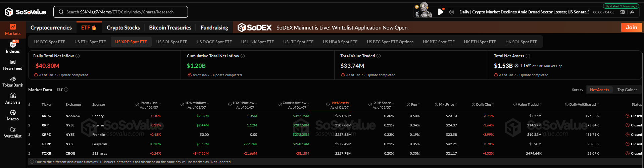Open SoDEX Mainnet whitelist banner link

[x=342, y=27]
